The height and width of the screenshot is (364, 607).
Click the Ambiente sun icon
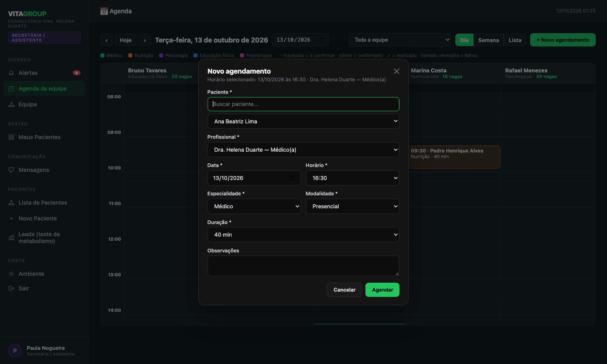coord(11,274)
